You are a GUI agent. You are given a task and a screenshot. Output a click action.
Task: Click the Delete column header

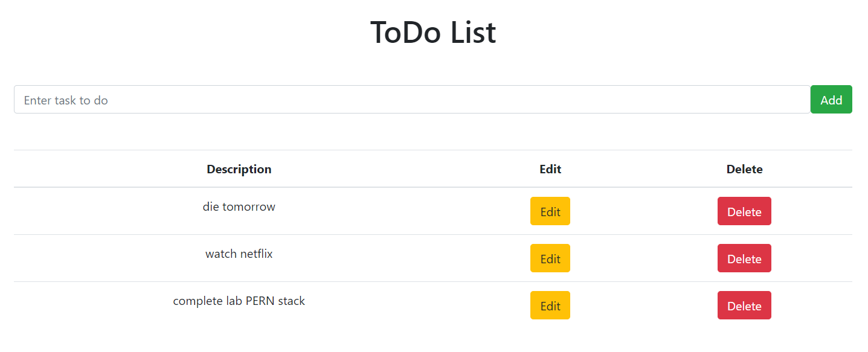click(x=744, y=169)
